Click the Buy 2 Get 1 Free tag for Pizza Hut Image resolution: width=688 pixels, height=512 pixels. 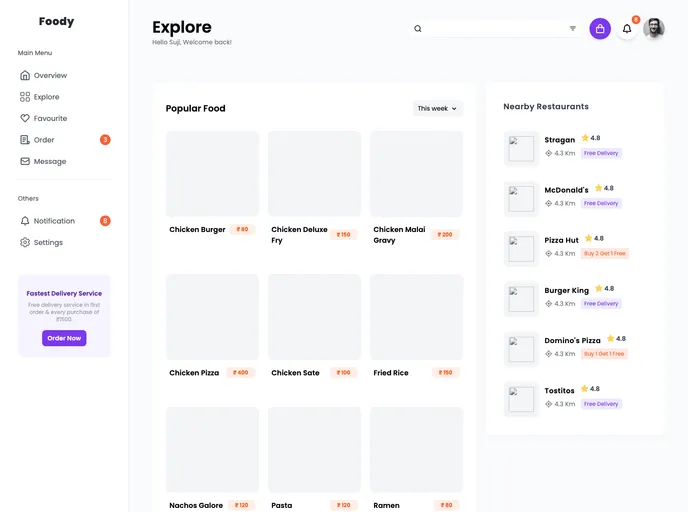point(604,254)
